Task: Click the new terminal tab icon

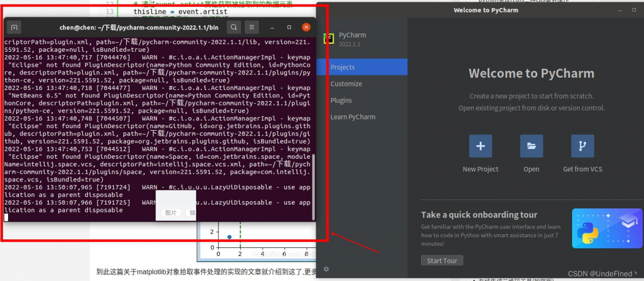Action: pos(14,27)
